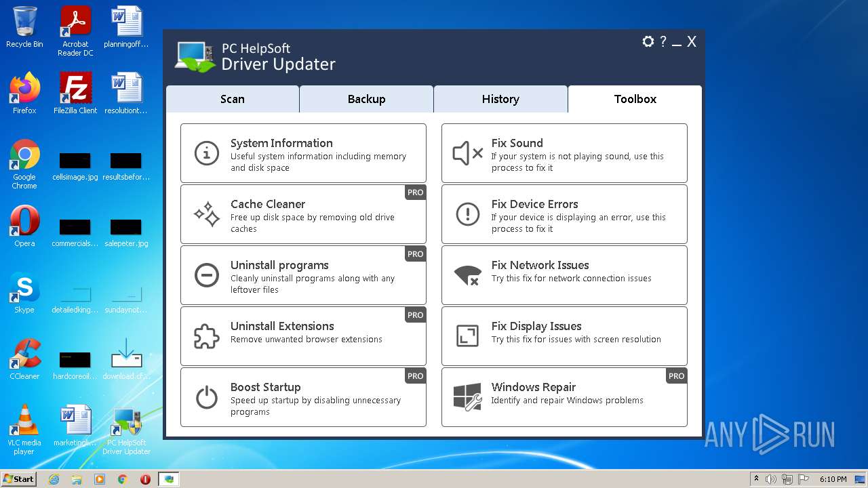Open Uninstall programs tool
The height and width of the screenshot is (488, 868).
[303, 275]
